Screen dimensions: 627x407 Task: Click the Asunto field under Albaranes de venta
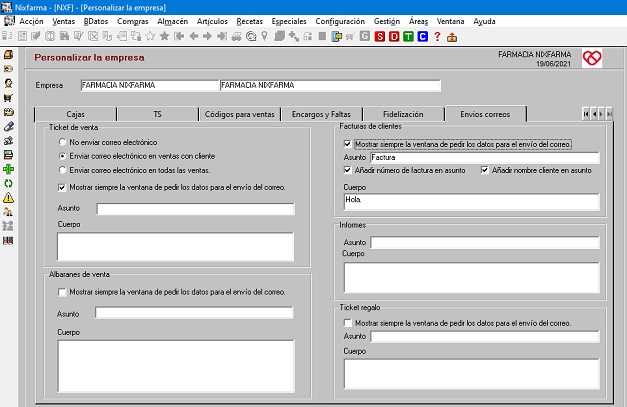point(194,313)
